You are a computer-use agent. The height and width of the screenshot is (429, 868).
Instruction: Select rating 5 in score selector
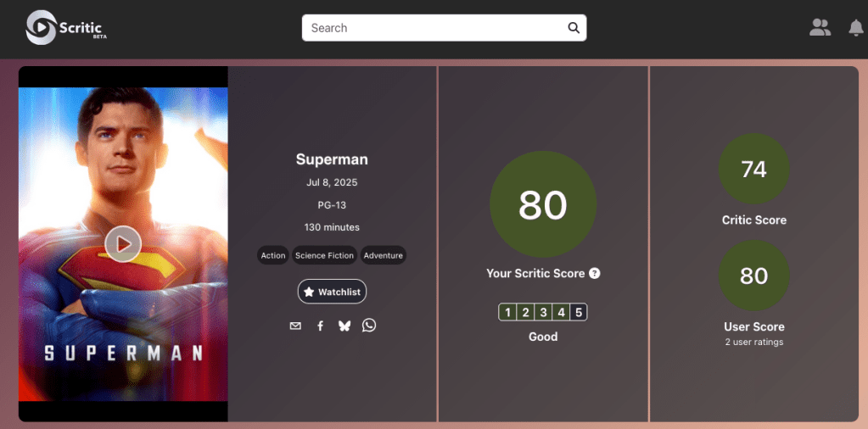point(579,312)
